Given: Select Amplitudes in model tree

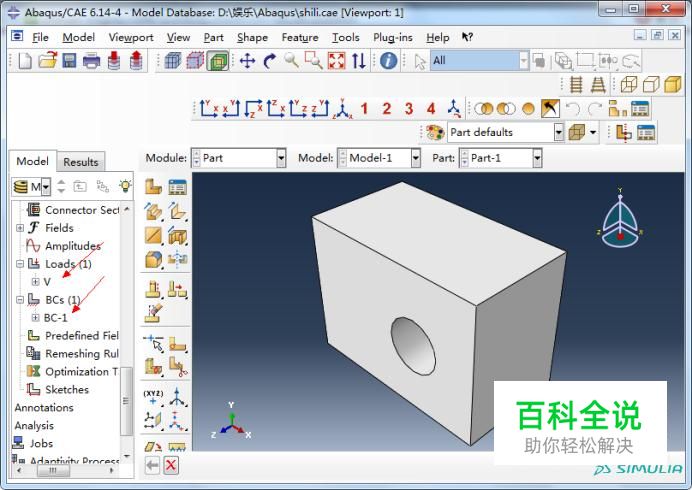Looking at the screenshot, I should 73,246.
